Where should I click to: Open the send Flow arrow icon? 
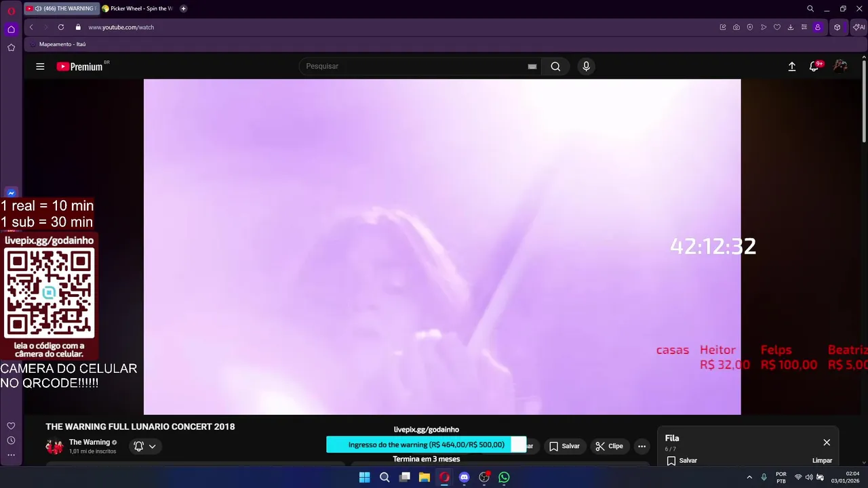[764, 27]
